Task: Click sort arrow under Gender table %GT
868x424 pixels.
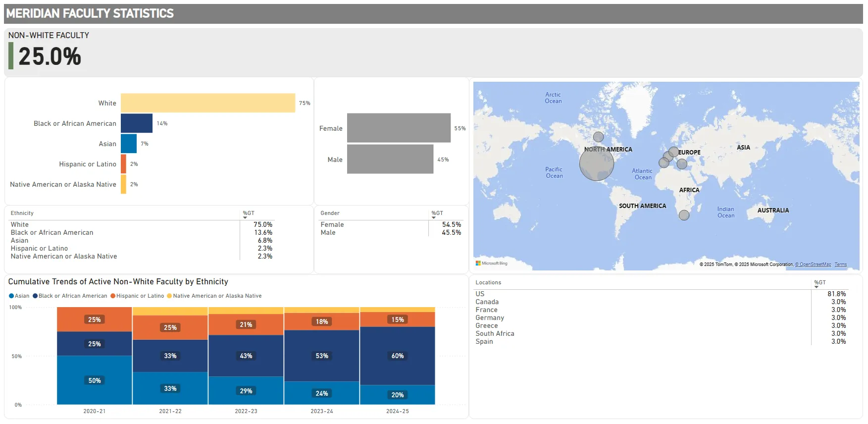Action: tap(434, 218)
